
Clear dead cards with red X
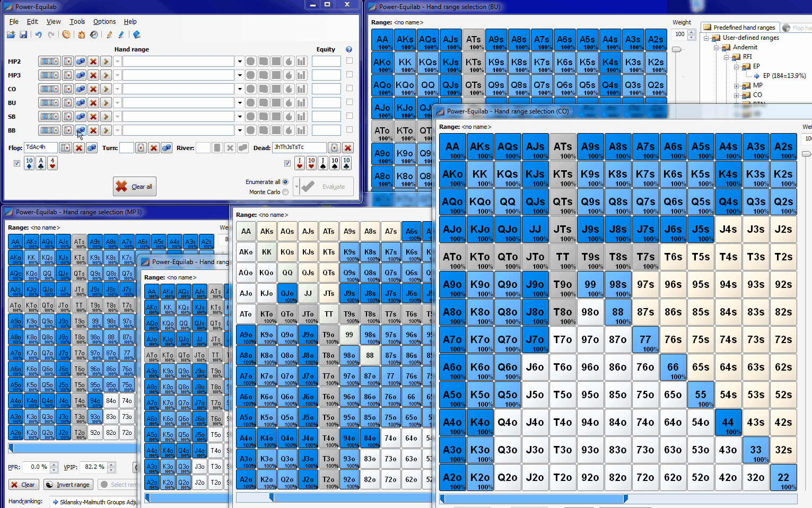(348, 148)
